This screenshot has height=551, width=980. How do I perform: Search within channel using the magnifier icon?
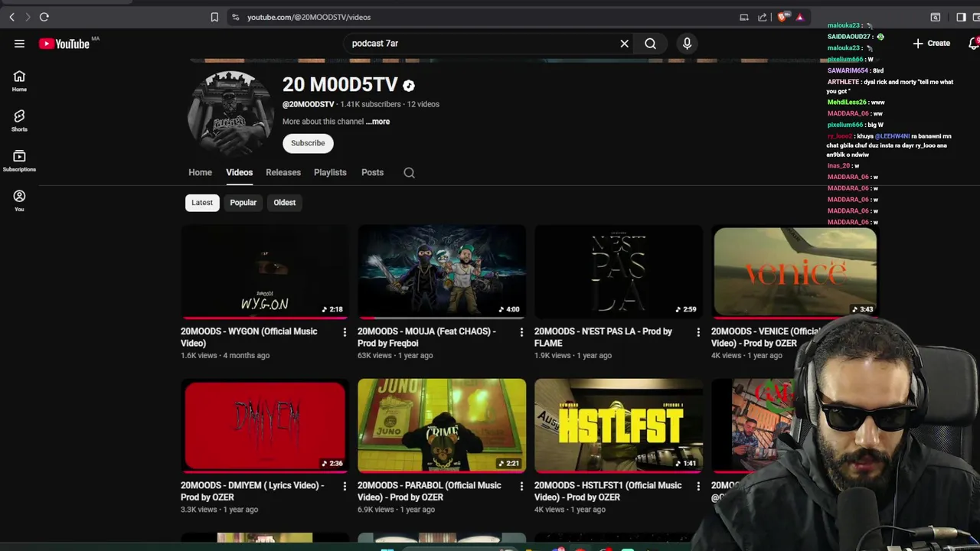tap(409, 172)
